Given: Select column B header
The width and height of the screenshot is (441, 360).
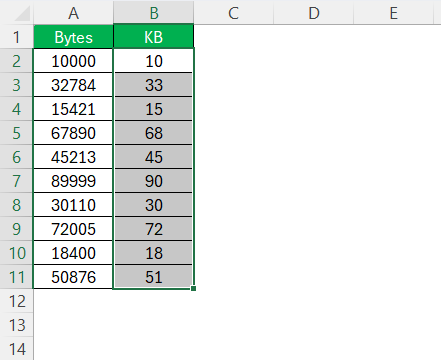Looking at the screenshot, I should 154,13.
